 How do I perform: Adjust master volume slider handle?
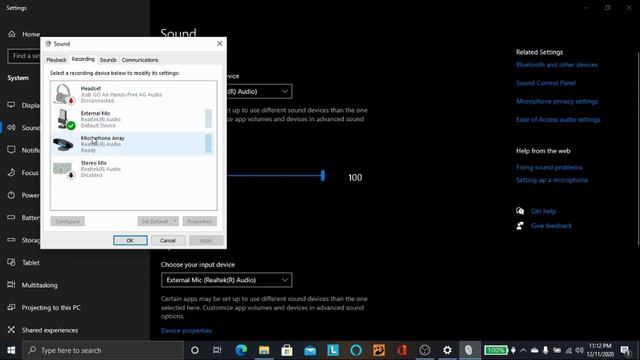tap(323, 176)
